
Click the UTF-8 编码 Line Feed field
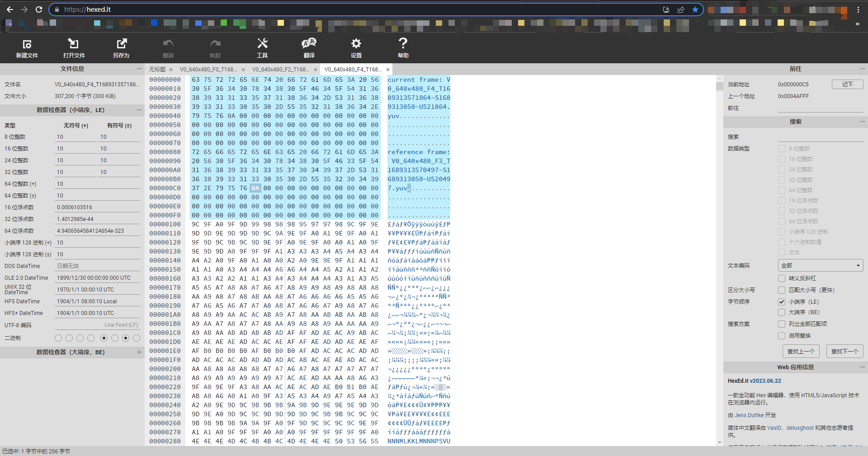coord(97,325)
